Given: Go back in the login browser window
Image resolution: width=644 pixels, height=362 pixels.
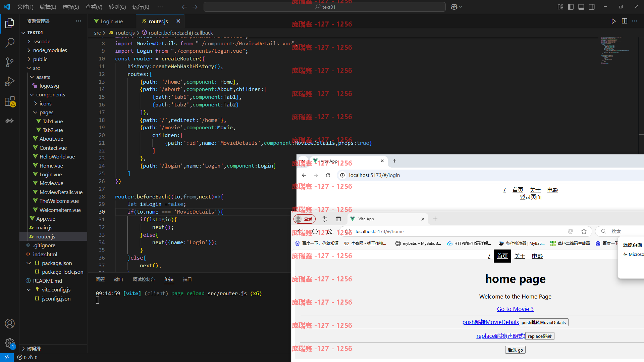Looking at the screenshot, I should 304,175.
